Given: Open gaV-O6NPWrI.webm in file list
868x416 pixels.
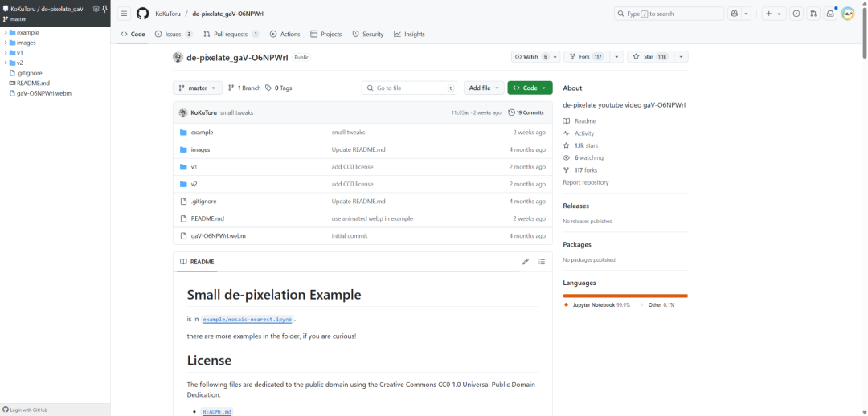Looking at the screenshot, I should coord(218,235).
